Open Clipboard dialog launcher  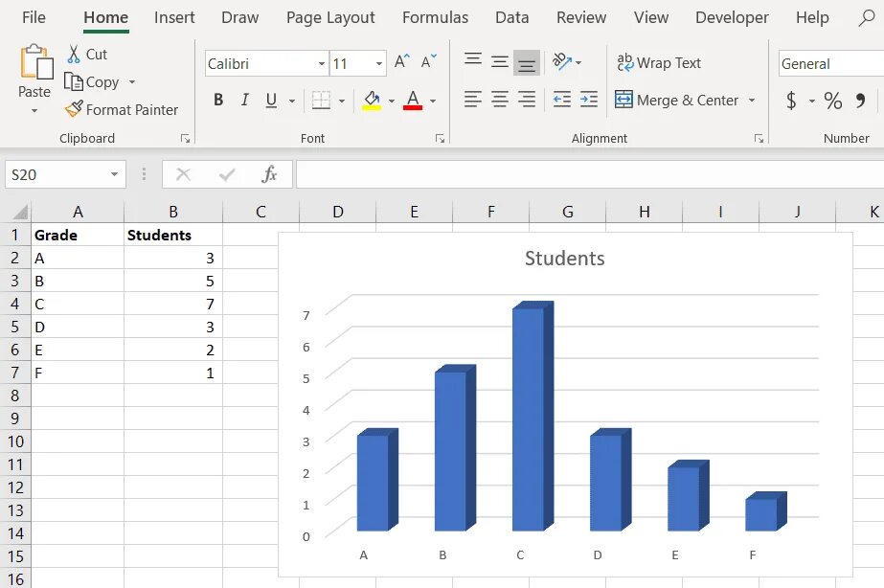185,139
